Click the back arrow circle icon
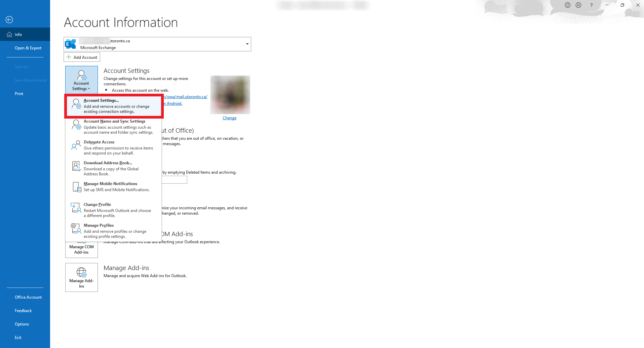Image resolution: width=644 pixels, height=348 pixels. [x=9, y=20]
